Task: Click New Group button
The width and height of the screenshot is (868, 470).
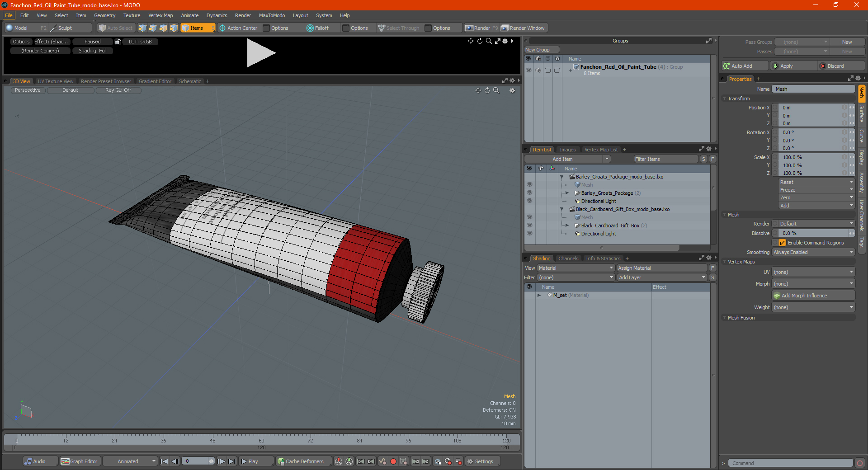Action: (542, 50)
